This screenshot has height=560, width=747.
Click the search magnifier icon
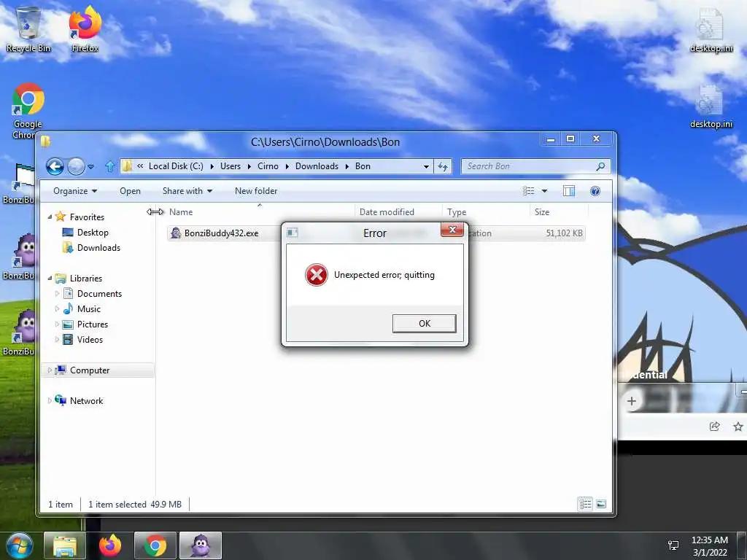[600, 166]
